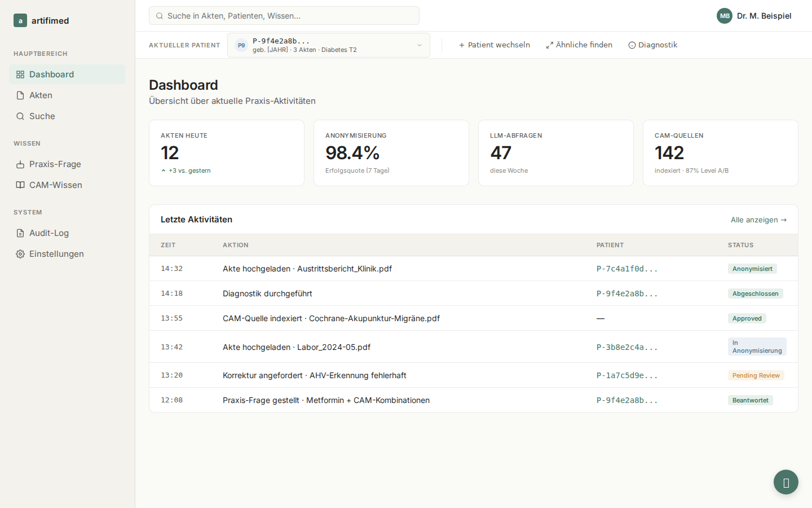This screenshot has width=812, height=508.
Task: Open the patient selector P-9f4e2a8b
Action: tap(329, 45)
